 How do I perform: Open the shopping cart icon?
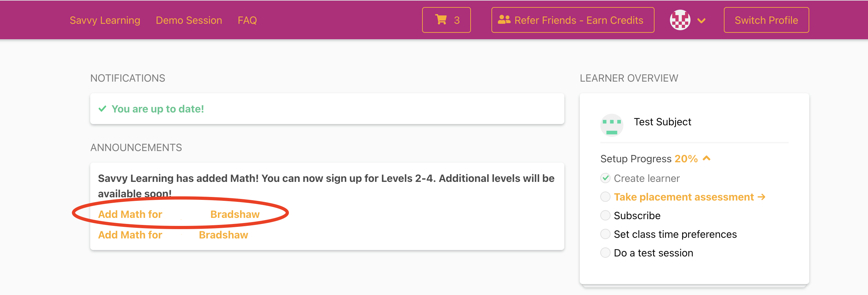tap(441, 20)
